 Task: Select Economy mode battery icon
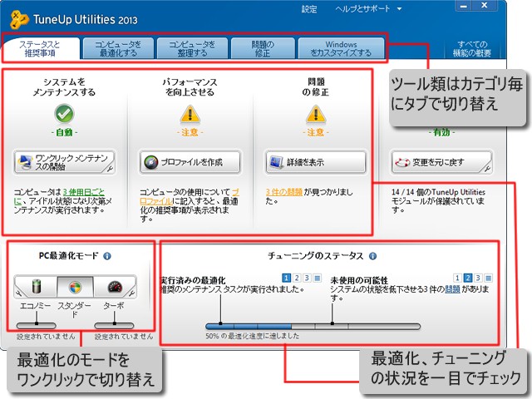tap(37, 287)
